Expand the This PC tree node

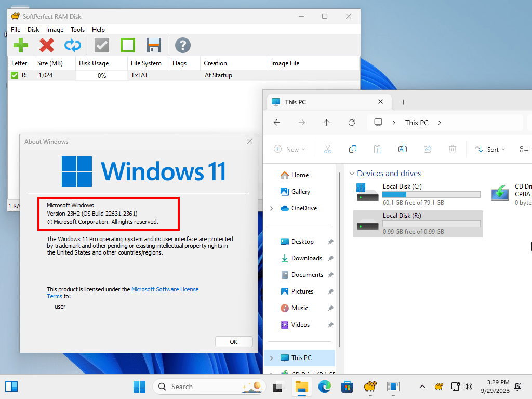pyautogui.click(x=271, y=358)
